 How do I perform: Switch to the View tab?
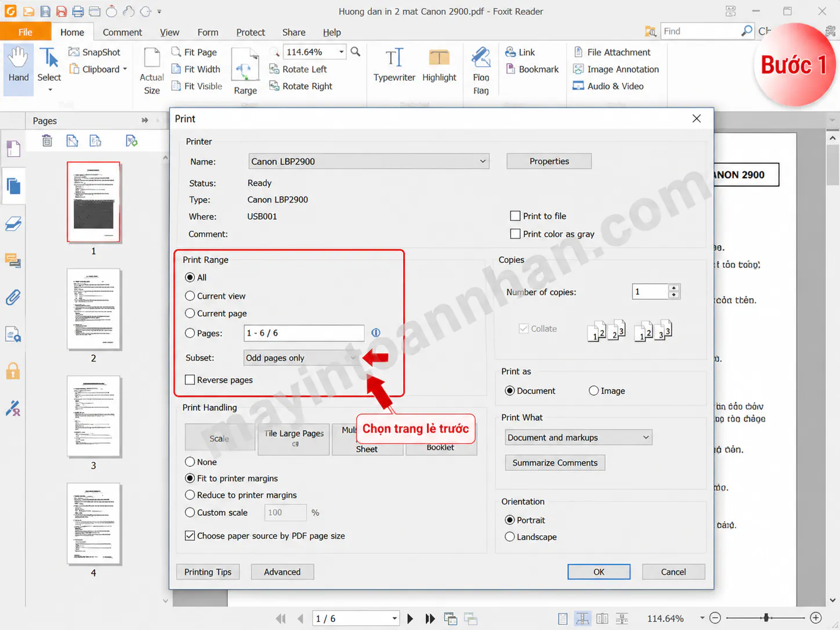point(169,32)
